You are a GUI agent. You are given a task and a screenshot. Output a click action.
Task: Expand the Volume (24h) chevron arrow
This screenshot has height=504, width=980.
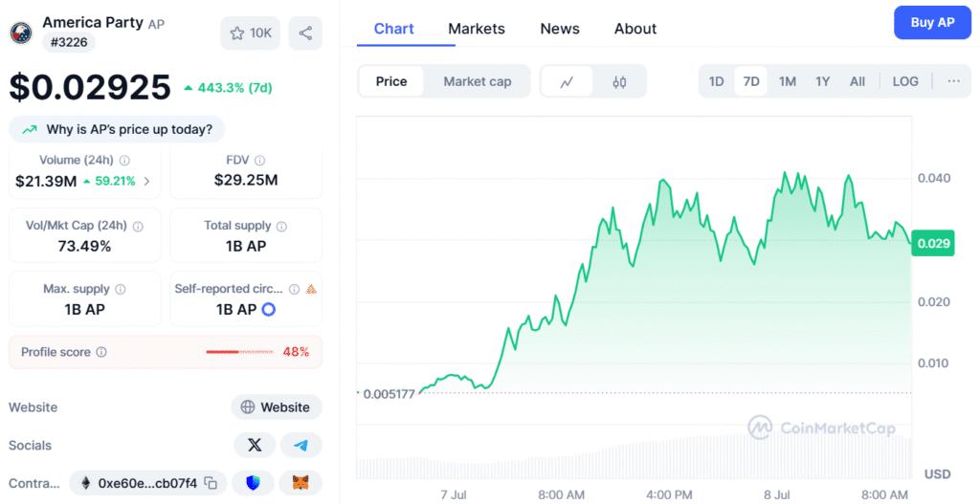[146, 181]
